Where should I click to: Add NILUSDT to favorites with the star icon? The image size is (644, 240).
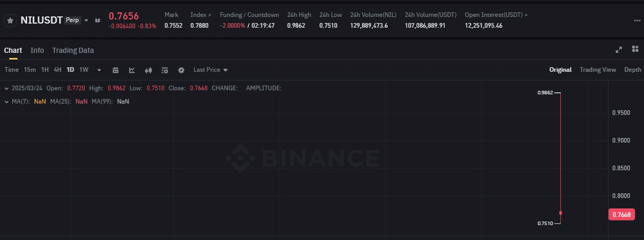click(x=10, y=21)
